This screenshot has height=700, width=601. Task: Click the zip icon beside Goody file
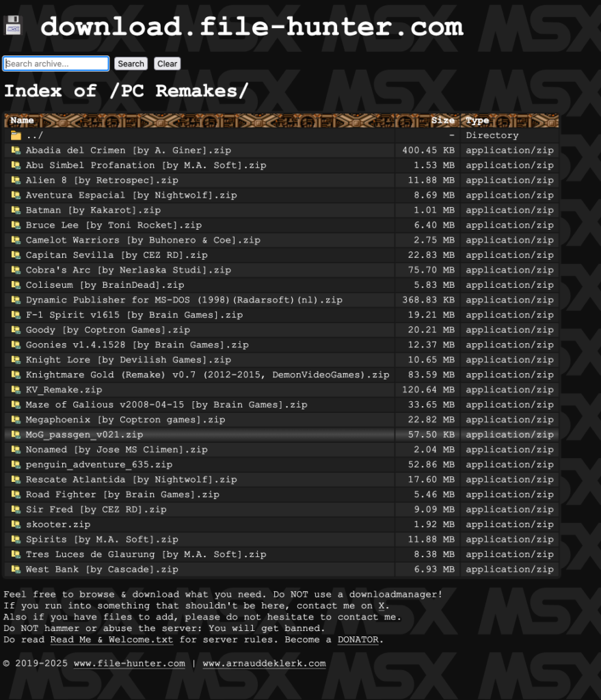(16, 330)
